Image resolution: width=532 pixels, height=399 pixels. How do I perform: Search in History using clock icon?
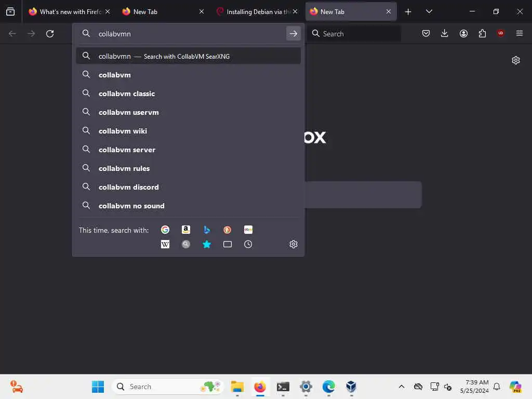click(x=248, y=244)
